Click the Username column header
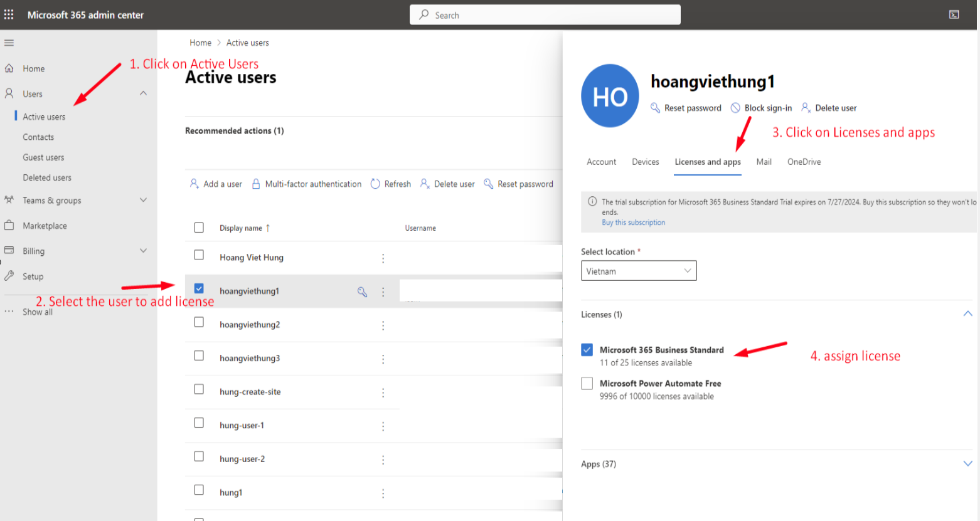980x521 pixels. click(420, 228)
